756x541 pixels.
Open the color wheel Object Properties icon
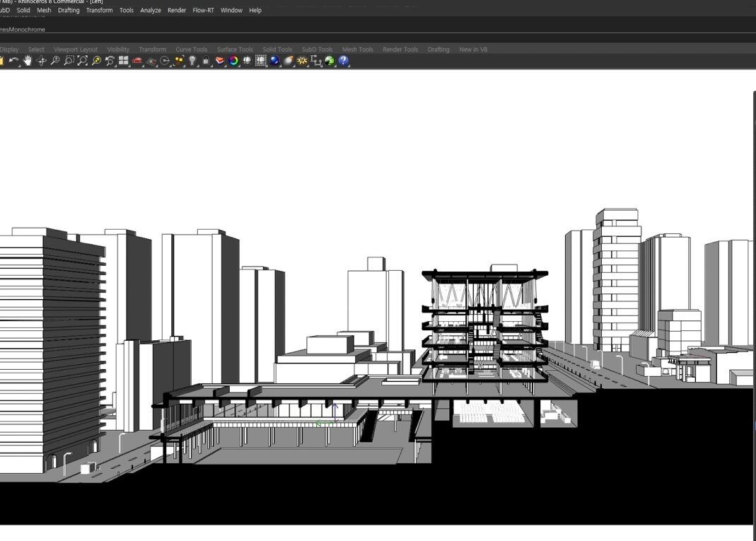(233, 61)
